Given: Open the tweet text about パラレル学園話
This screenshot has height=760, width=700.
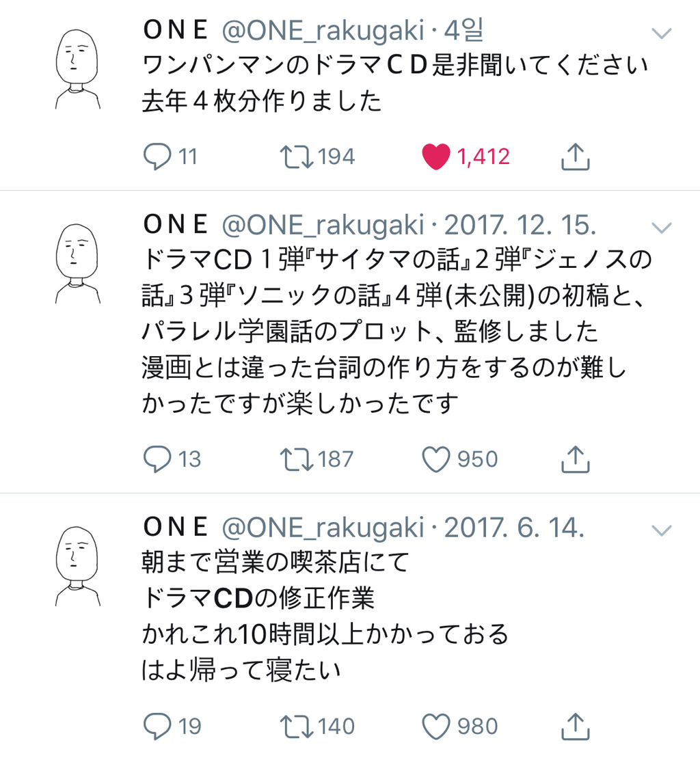Looking at the screenshot, I should click(x=369, y=331).
